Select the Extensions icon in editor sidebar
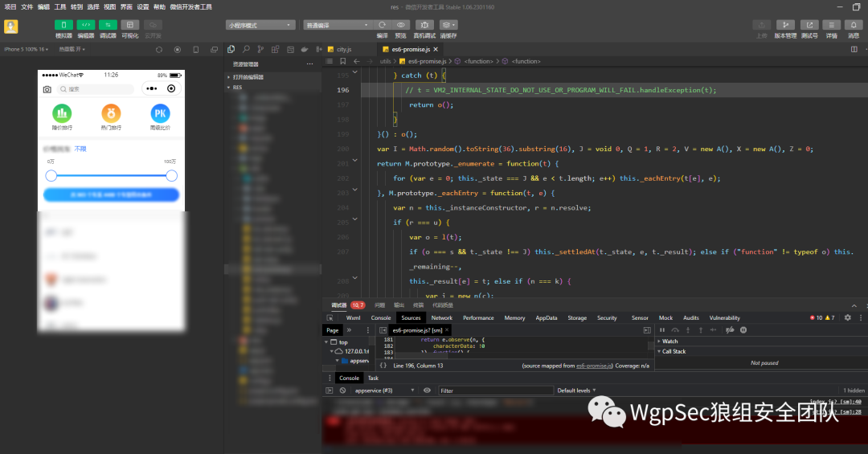 click(x=275, y=49)
